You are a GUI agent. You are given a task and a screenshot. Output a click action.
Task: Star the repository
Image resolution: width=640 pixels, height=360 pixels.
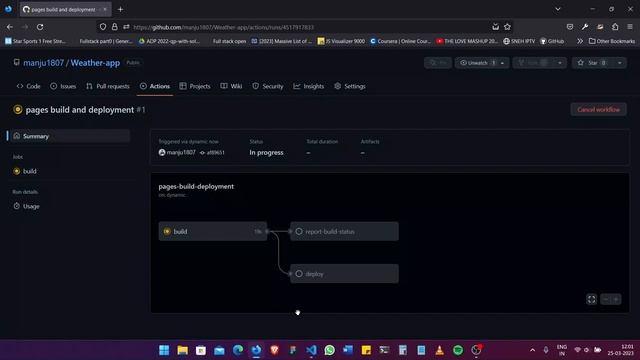pyautogui.click(x=592, y=63)
